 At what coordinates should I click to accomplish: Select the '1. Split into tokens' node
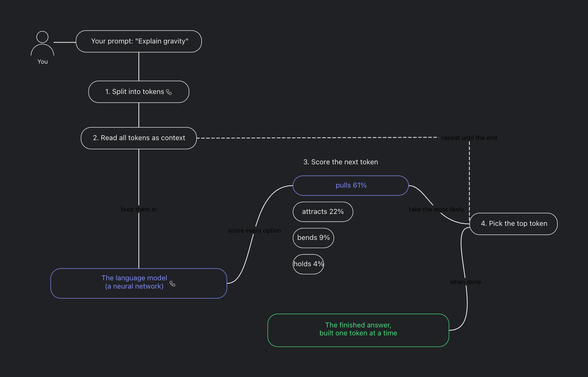click(x=139, y=92)
